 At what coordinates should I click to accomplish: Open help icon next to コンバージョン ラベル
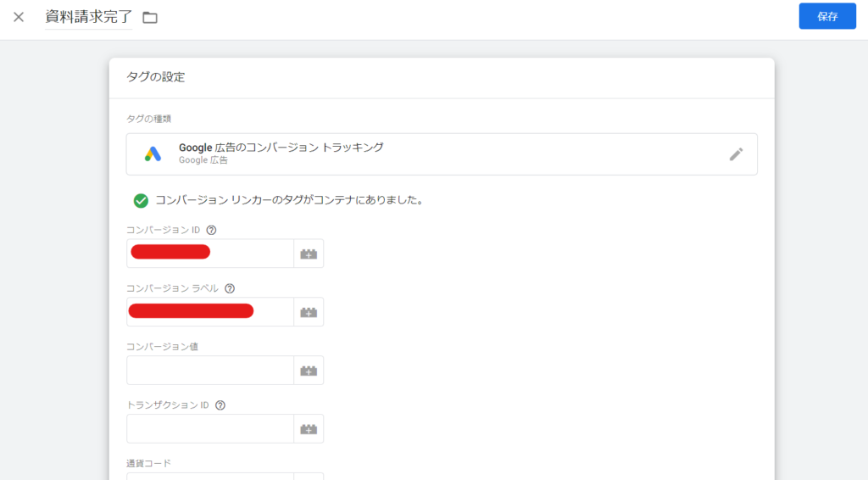[x=230, y=288]
